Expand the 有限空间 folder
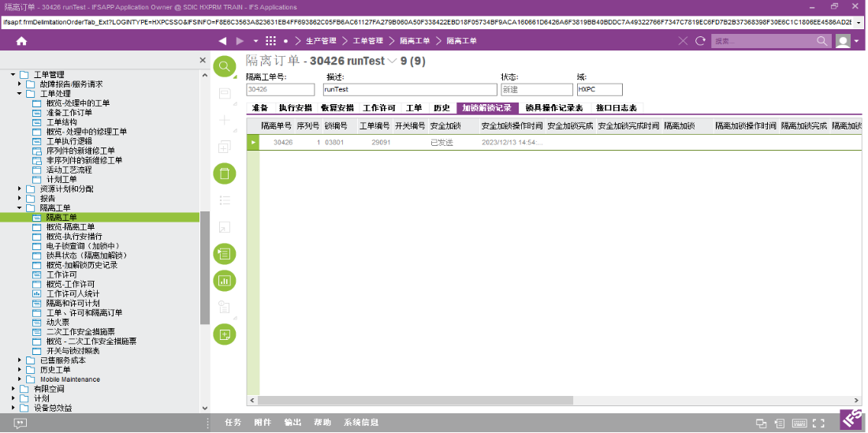The width and height of the screenshot is (868, 433). click(x=13, y=389)
